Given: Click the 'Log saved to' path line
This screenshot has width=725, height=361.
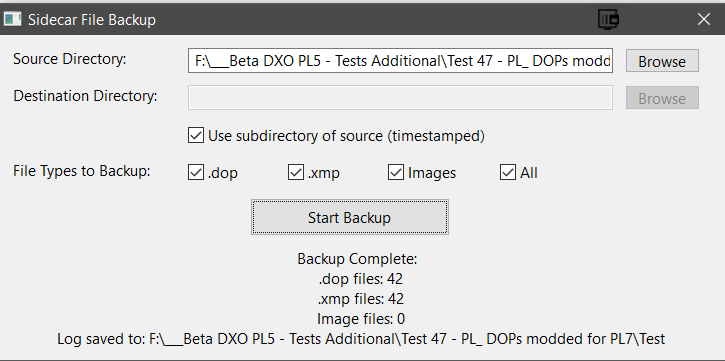Looking at the screenshot, I should pos(361,339).
